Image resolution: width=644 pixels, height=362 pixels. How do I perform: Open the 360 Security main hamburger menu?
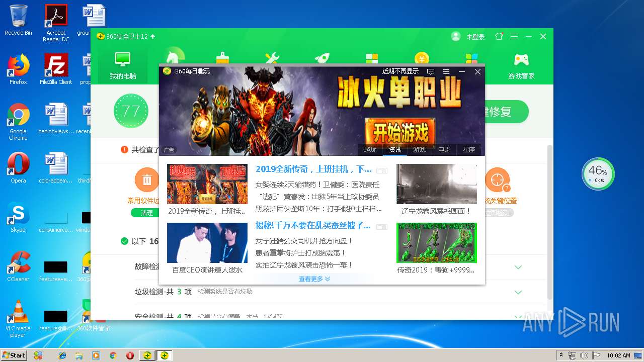pos(514,37)
